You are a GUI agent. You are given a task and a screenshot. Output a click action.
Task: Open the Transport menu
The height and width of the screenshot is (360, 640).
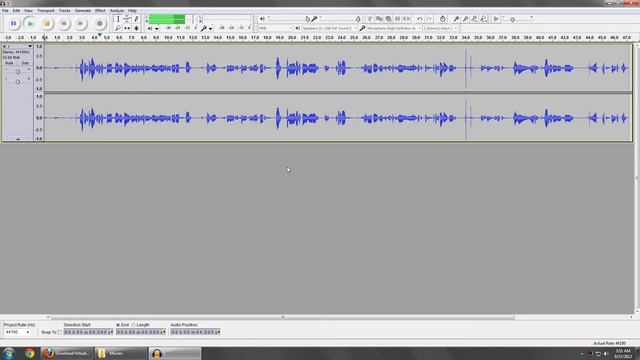coord(46,11)
